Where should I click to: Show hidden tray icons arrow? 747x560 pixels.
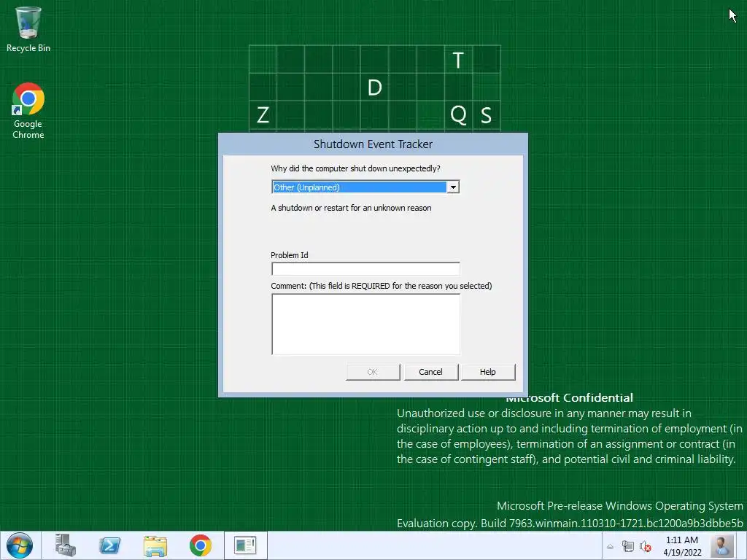click(x=610, y=546)
